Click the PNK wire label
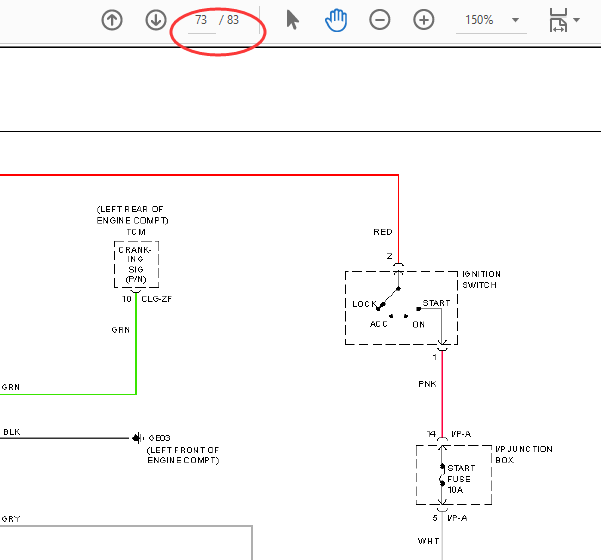Image resolution: width=601 pixels, height=560 pixels. 427,384
